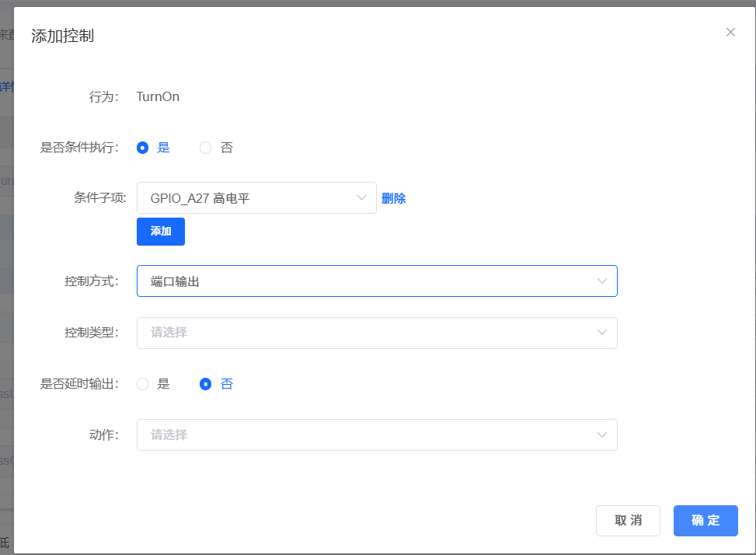Click the 确定 button to confirm
Screen dimensions: 756x555
coord(705,520)
